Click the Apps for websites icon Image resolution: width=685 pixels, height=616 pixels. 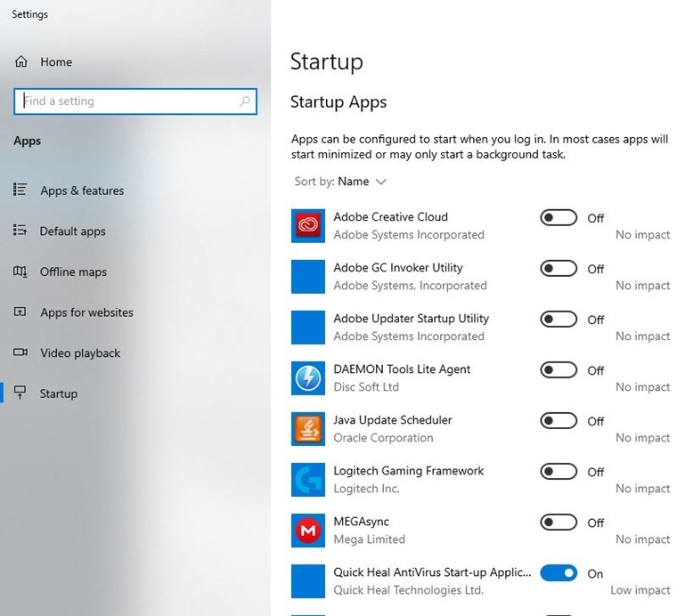[x=20, y=312]
